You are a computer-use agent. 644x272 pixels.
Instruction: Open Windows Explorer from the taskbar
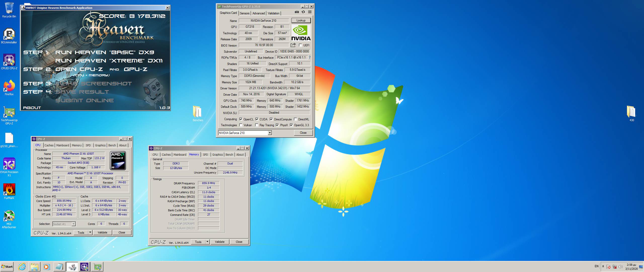(x=34, y=267)
